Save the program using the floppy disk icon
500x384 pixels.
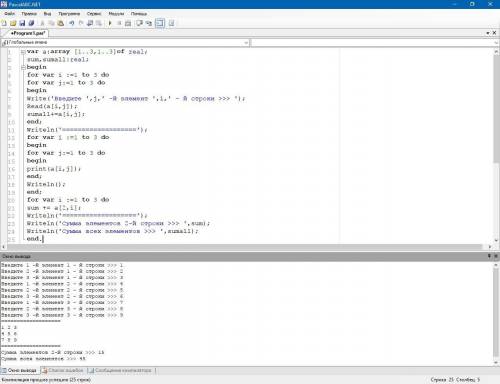[22, 23]
